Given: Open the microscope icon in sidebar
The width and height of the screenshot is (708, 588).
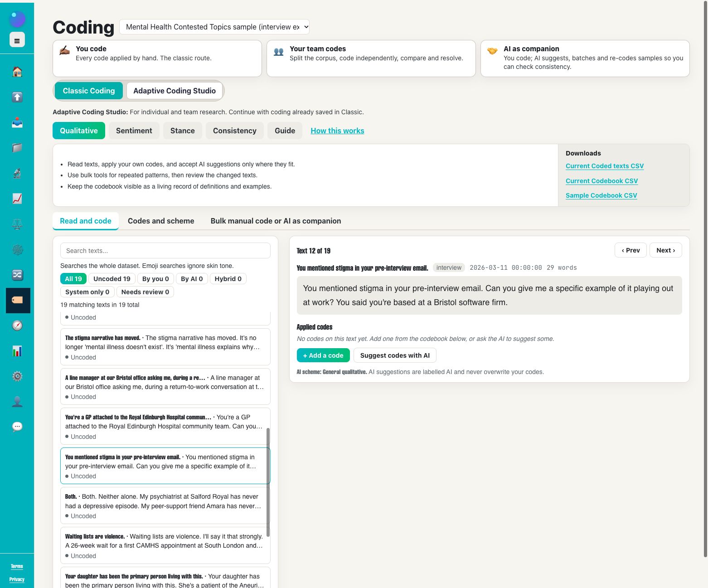Looking at the screenshot, I should 17,173.
